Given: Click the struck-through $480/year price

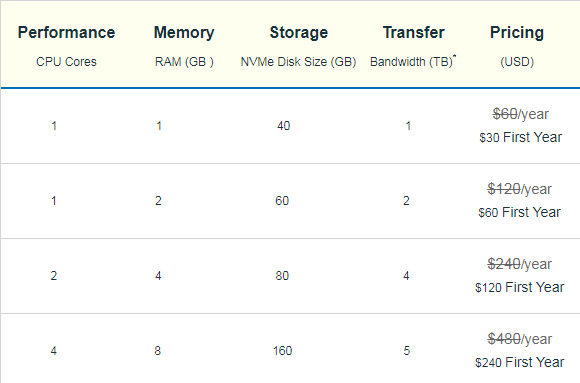Looking at the screenshot, I should click(519, 339).
